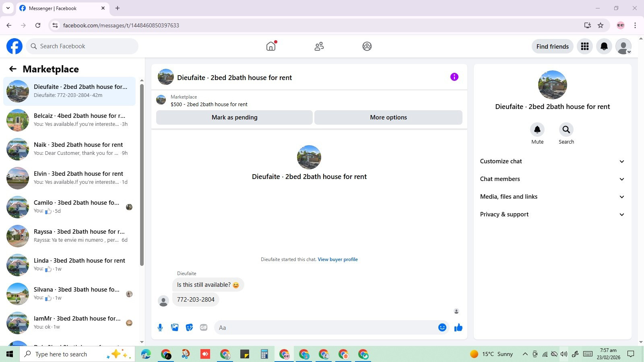Expand the Customize chat section

click(x=553, y=161)
